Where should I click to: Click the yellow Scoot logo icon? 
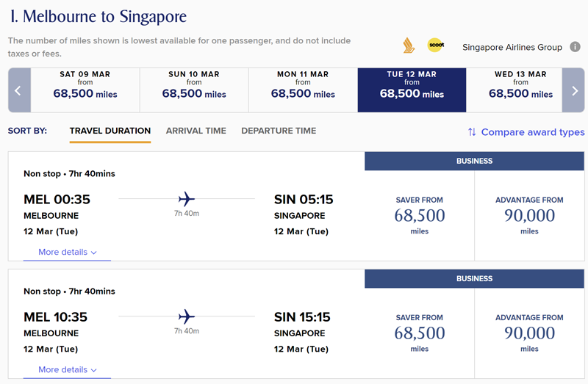point(436,45)
